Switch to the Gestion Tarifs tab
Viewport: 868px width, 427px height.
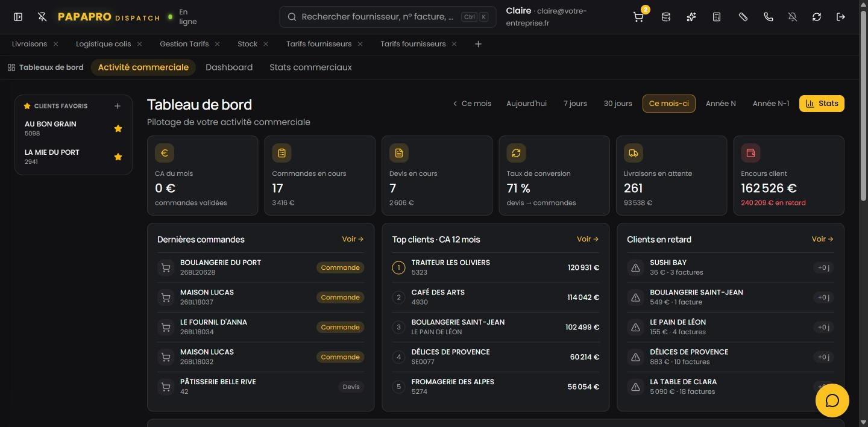(x=184, y=44)
